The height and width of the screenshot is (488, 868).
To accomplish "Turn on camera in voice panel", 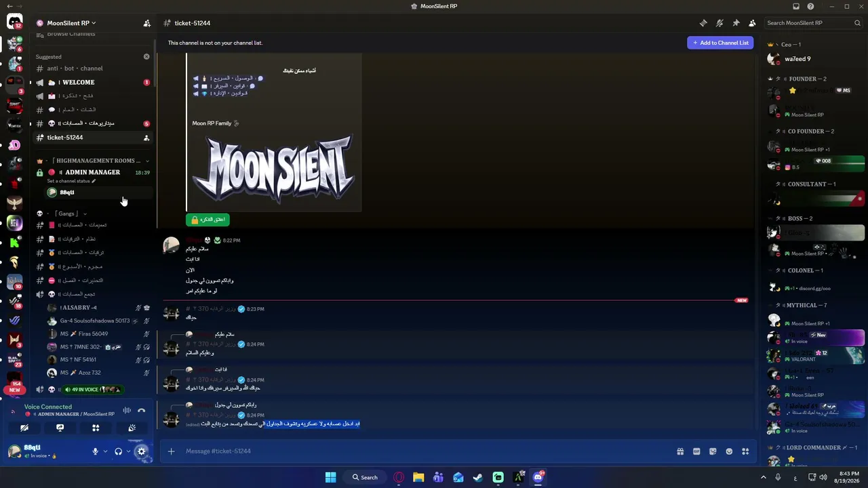I will click(24, 428).
